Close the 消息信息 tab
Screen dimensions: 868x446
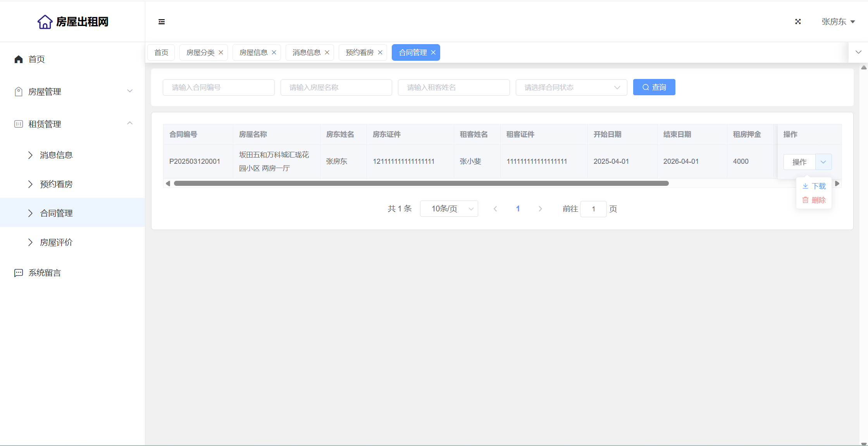(x=327, y=52)
